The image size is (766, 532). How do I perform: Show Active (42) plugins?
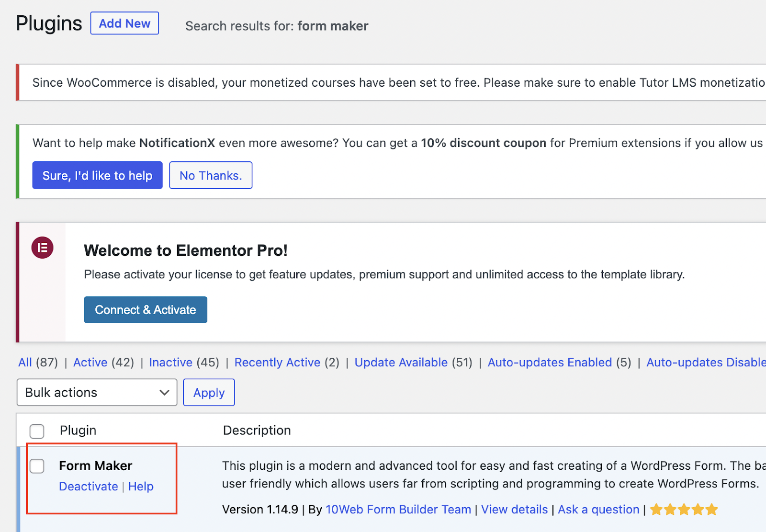pos(103,362)
